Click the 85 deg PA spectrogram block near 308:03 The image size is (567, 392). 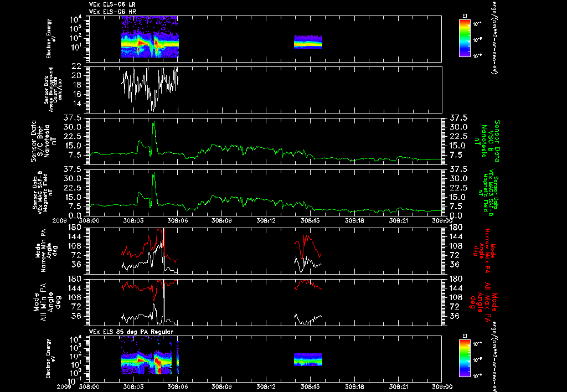150,355
